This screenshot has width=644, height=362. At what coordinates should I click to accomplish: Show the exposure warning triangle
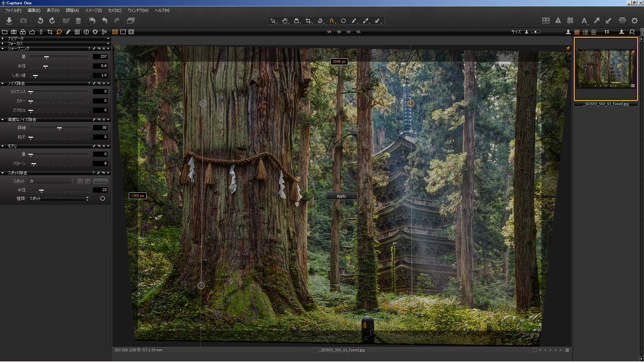click(x=558, y=20)
